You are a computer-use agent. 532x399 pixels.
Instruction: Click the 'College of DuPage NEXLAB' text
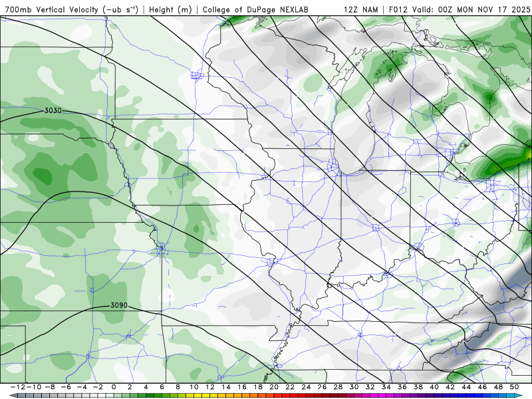click(x=255, y=9)
